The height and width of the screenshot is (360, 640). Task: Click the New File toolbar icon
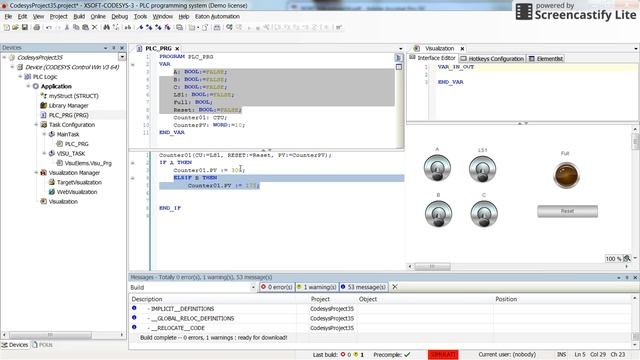7,27
